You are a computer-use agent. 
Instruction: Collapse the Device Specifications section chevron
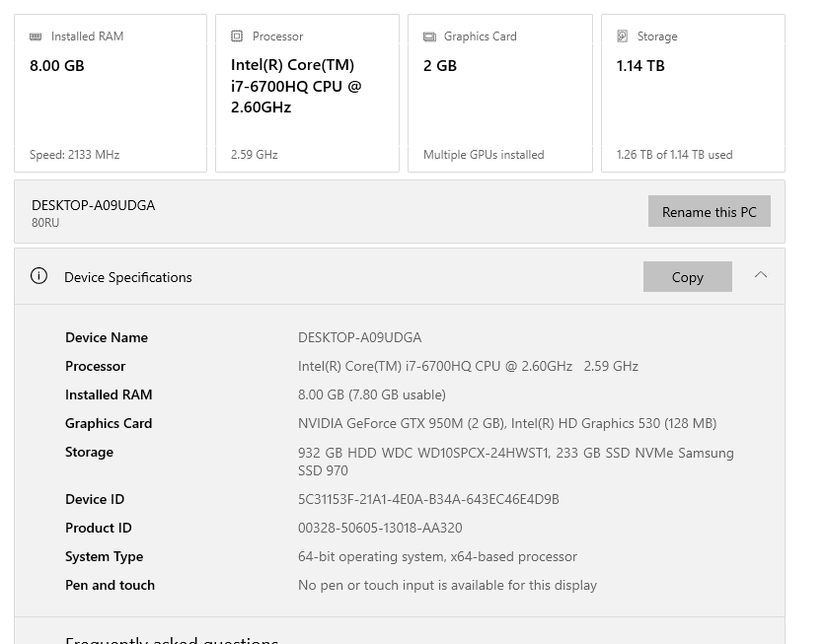761,275
